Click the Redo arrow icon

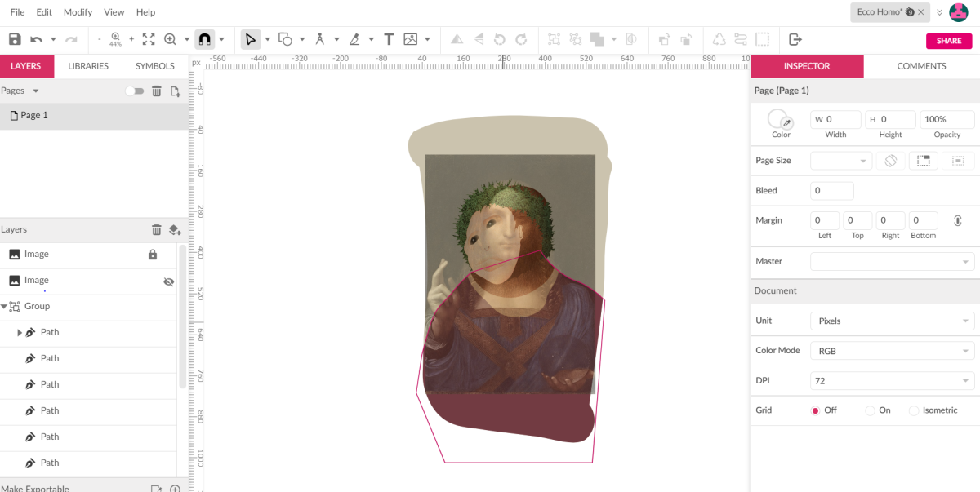(71, 39)
